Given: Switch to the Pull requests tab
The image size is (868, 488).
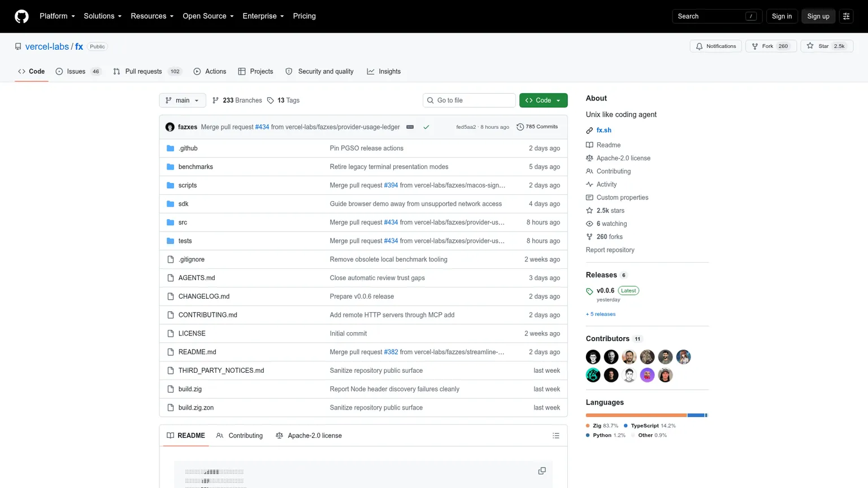Looking at the screenshot, I should point(147,72).
